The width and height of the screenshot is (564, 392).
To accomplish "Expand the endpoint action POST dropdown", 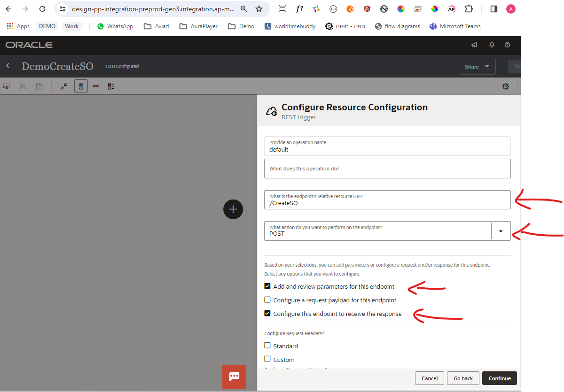I will point(501,231).
